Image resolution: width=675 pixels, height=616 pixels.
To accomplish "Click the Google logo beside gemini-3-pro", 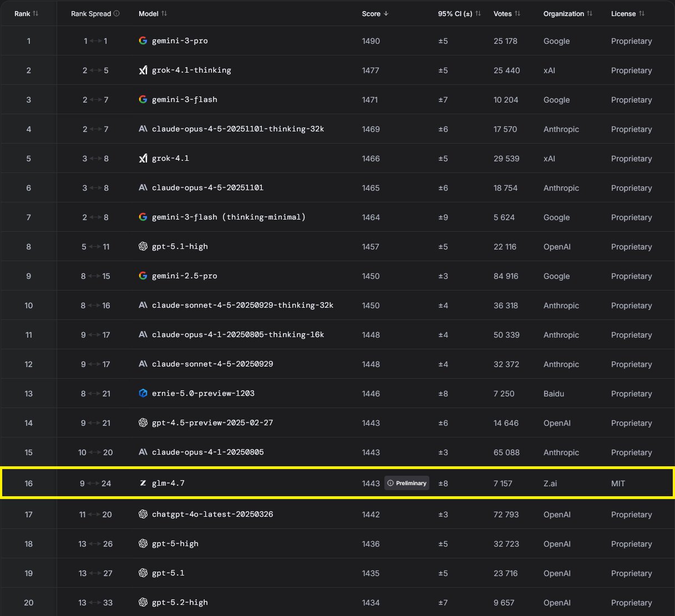I will click(x=143, y=40).
